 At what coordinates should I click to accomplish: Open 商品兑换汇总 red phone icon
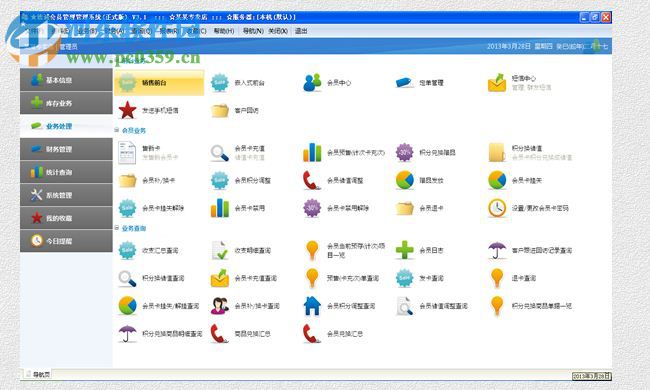click(x=220, y=334)
